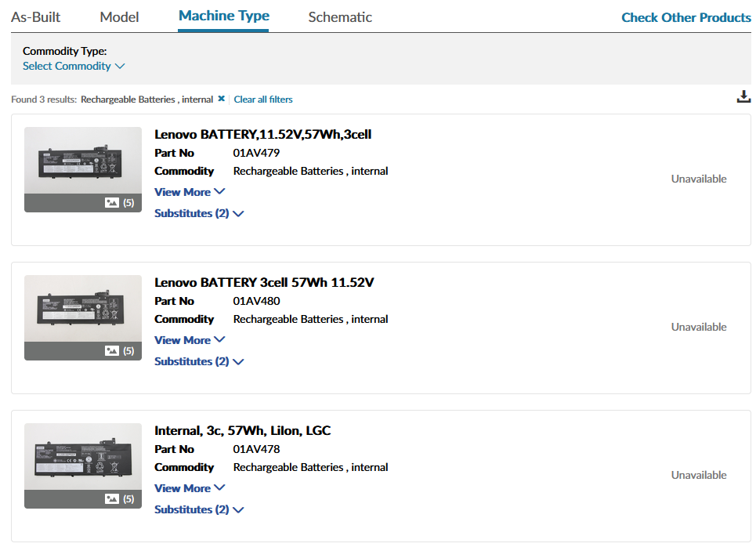Screen dimensions: 756x547
Task: Open image gallery icon for battery 01AV478
Action: 112,499
